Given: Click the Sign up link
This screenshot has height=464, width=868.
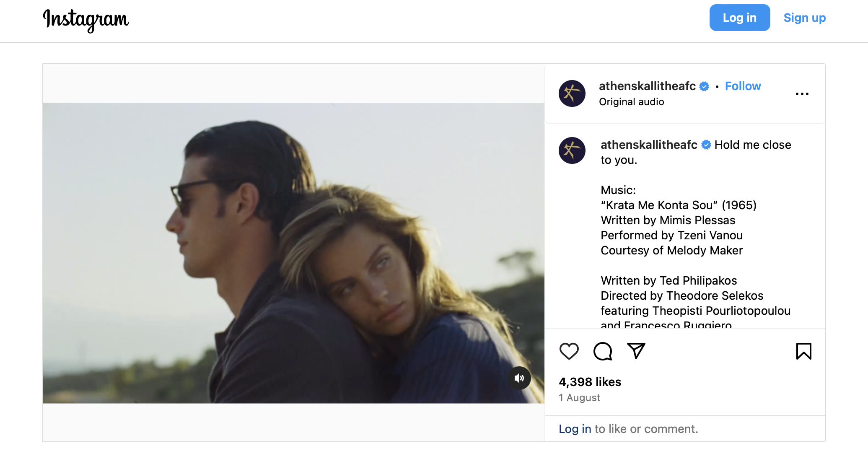Looking at the screenshot, I should tap(804, 18).
